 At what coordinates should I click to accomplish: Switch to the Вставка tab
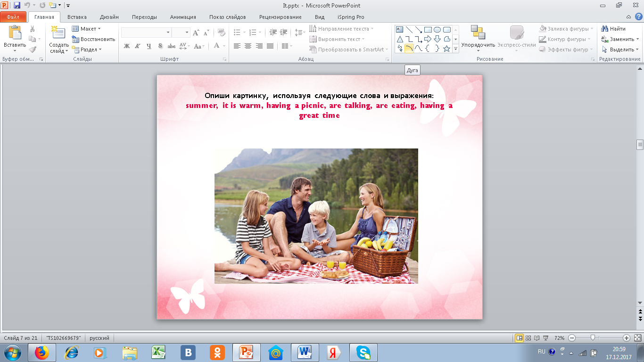click(77, 17)
